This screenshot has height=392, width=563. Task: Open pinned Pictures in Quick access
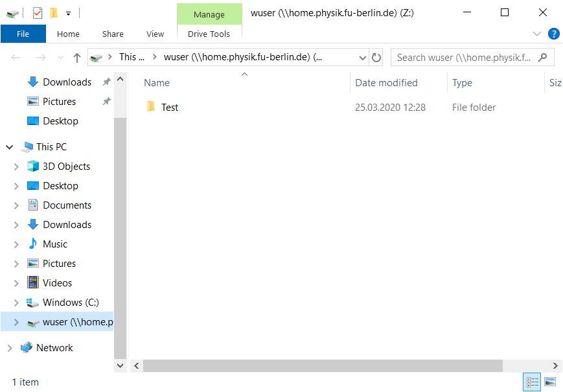tap(59, 102)
